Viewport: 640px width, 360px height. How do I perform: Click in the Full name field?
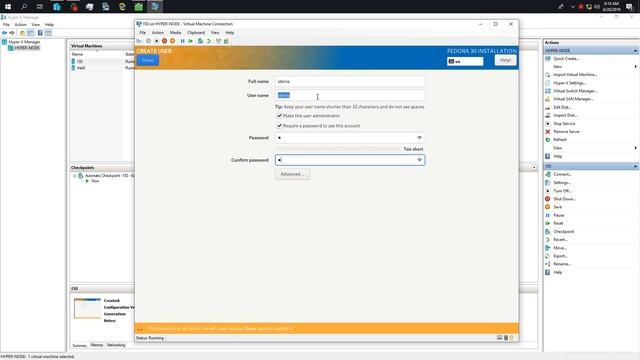[350, 81]
